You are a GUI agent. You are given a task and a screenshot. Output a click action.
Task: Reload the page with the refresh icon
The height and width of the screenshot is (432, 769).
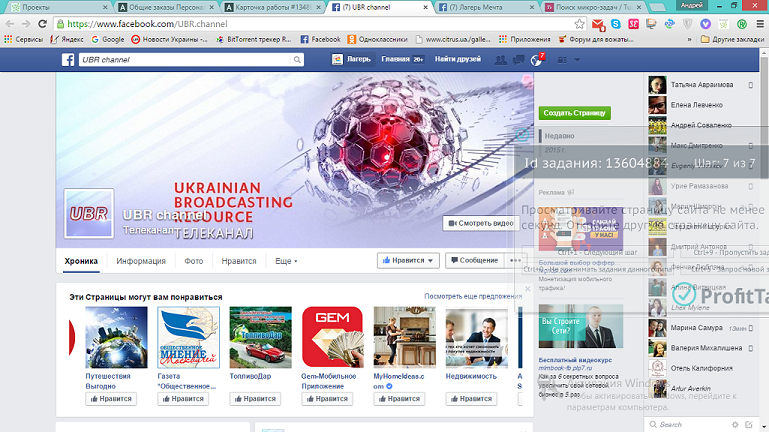click(x=42, y=24)
